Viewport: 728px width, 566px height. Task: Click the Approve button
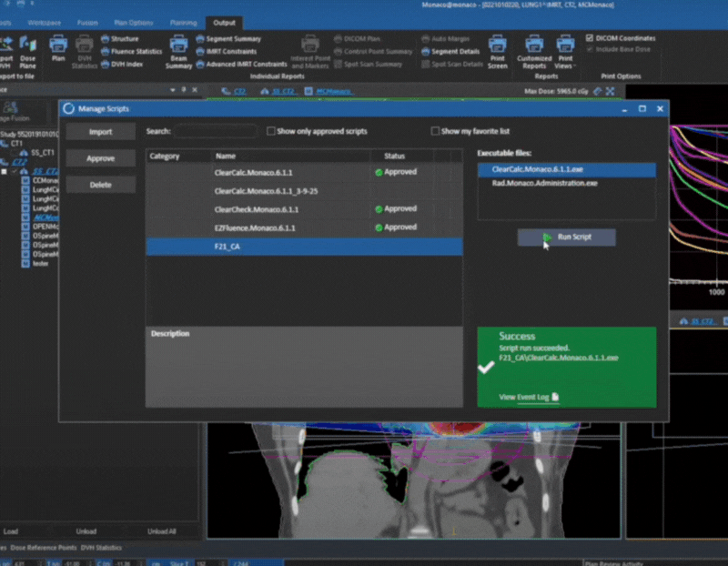click(100, 158)
